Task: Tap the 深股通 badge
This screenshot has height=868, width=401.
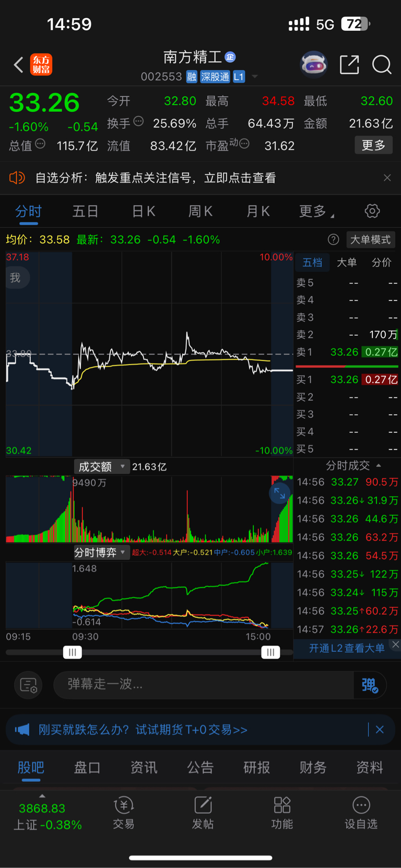Action: pyautogui.click(x=215, y=77)
